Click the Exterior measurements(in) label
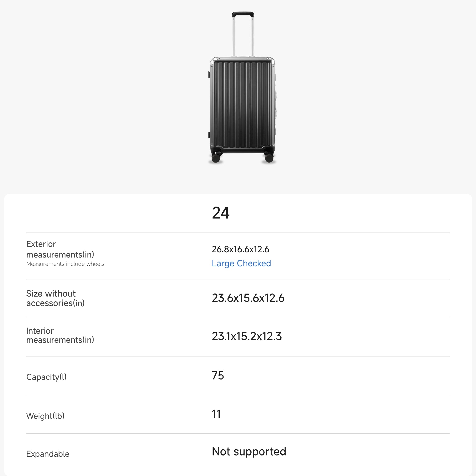This screenshot has height=476, width=476. pyautogui.click(x=60, y=249)
